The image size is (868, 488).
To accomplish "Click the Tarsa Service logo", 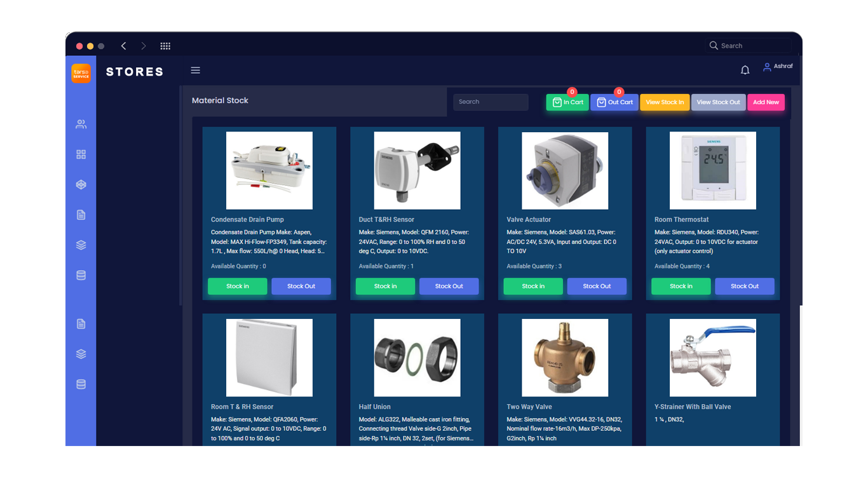I will pos(81,73).
